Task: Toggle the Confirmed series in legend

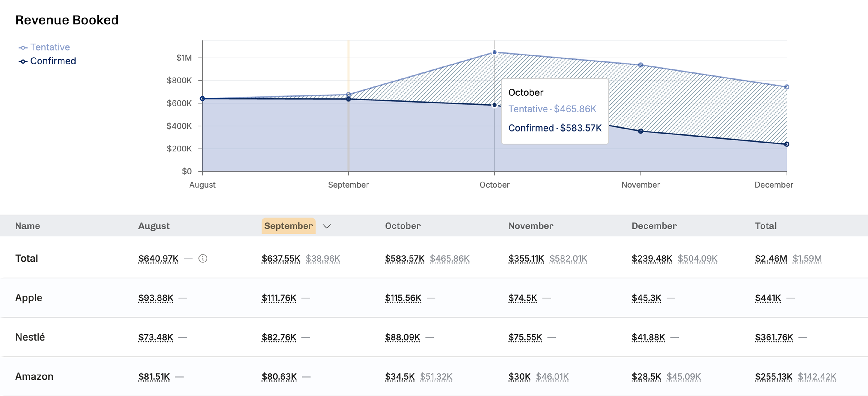Action: [47, 61]
